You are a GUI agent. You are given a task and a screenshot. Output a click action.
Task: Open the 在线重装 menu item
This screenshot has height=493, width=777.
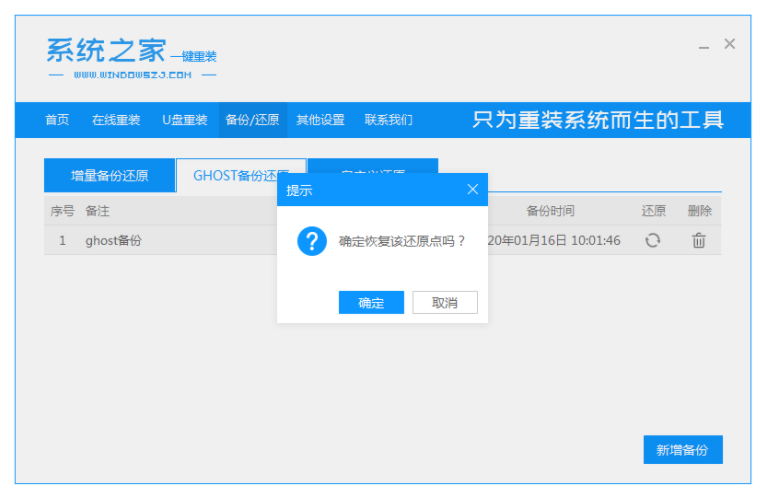pos(116,120)
